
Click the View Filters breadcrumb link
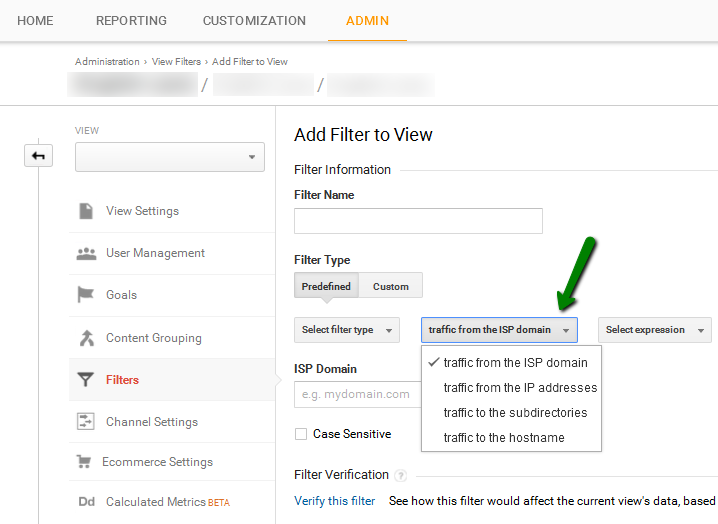pos(176,61)
